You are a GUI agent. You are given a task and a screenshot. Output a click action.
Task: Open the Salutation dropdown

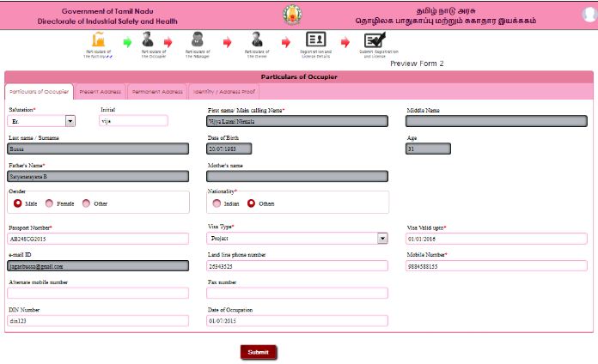(x=41, y=121)
